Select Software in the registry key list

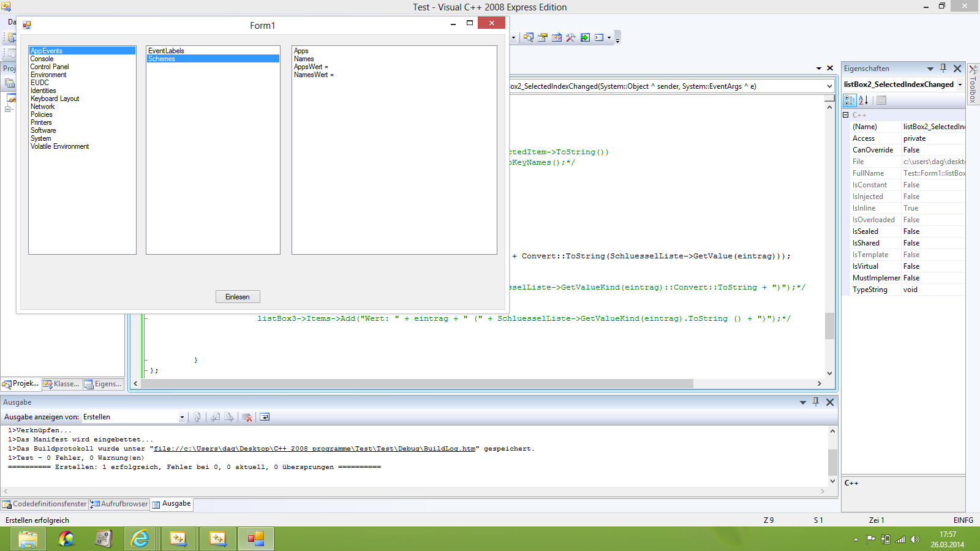[x=82, y=130]
